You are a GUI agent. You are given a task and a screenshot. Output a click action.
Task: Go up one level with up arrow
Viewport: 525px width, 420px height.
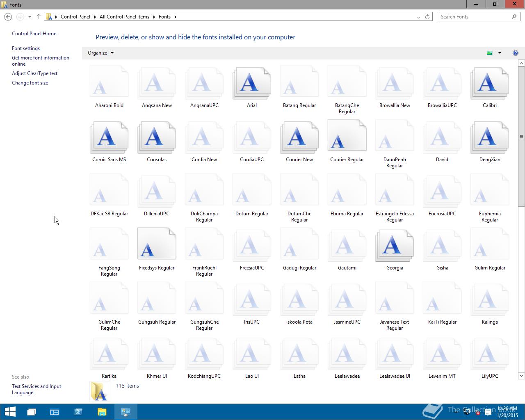(39, 17)
